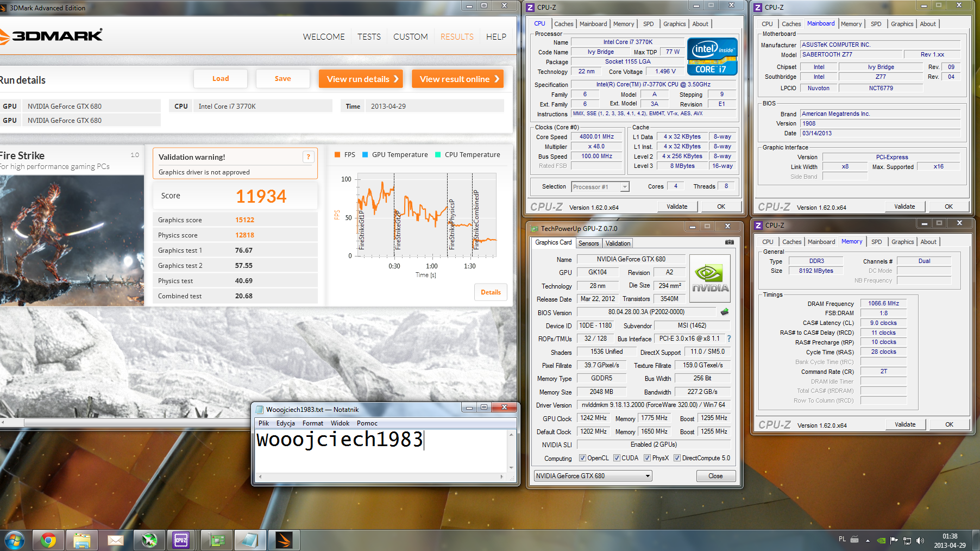
Task: Open the TESTS tab in 3DMark
Action: (x=369, y=37)
